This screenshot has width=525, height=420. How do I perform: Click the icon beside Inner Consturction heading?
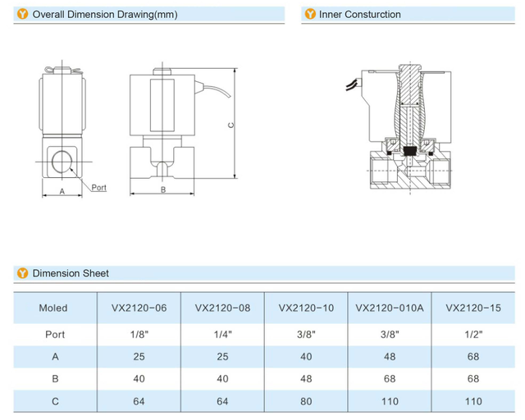tap(309, 14)
